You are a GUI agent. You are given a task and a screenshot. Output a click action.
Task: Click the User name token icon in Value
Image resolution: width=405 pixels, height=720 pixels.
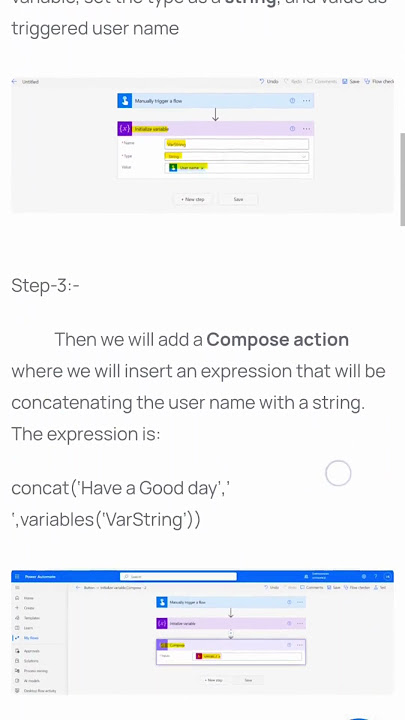(173, 168)
